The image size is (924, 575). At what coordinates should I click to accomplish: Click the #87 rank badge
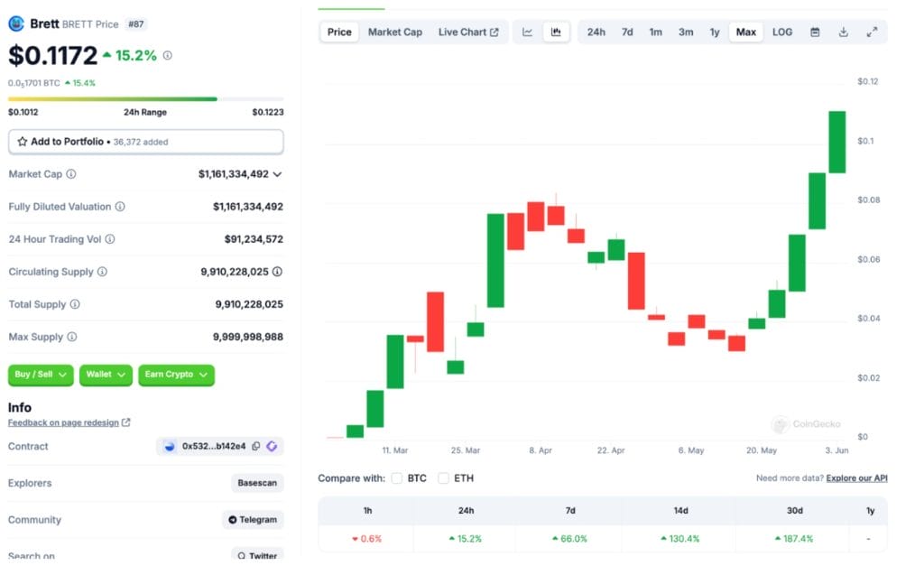pos(136,24)
